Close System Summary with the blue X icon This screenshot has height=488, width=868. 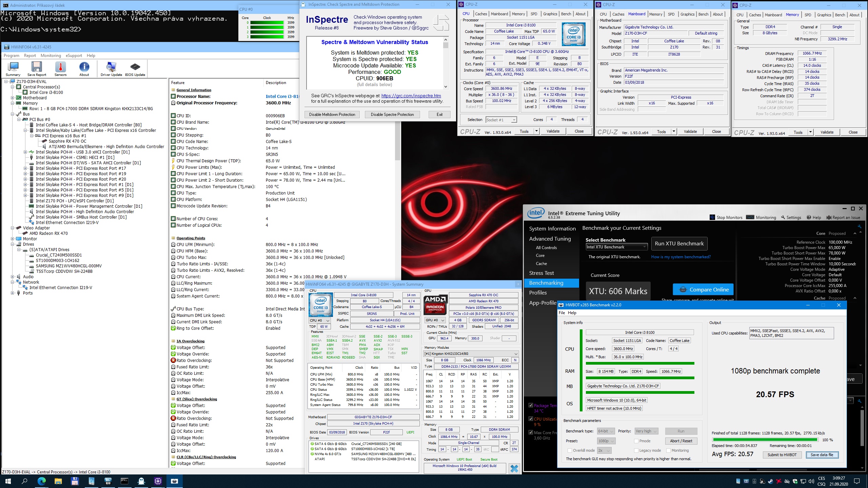coord(514,468)
